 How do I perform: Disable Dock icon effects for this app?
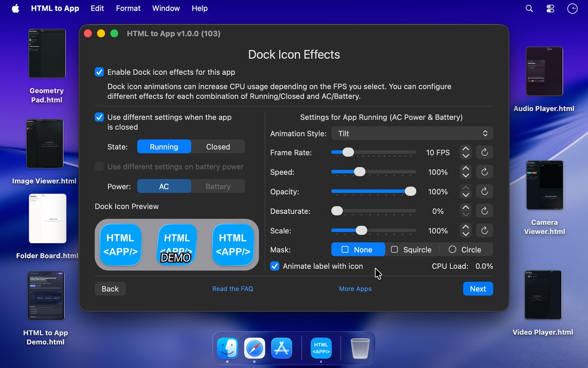pos(99,72)
